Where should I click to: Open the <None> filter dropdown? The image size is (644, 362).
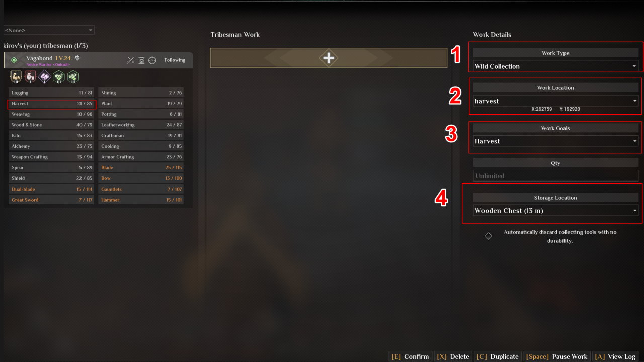click(48, 30)
